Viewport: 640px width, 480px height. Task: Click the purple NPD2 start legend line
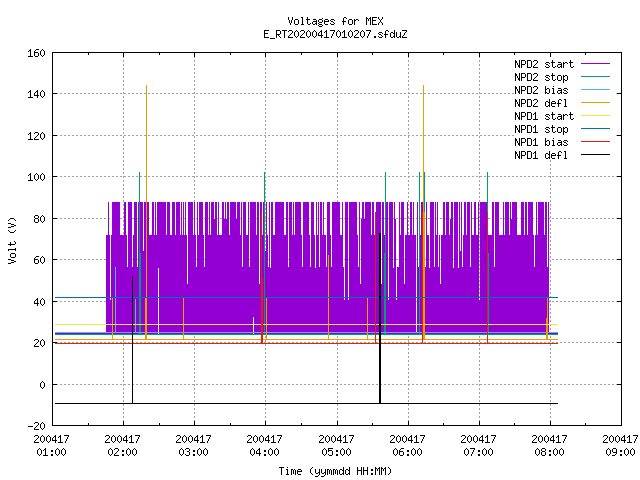point(595,64)
